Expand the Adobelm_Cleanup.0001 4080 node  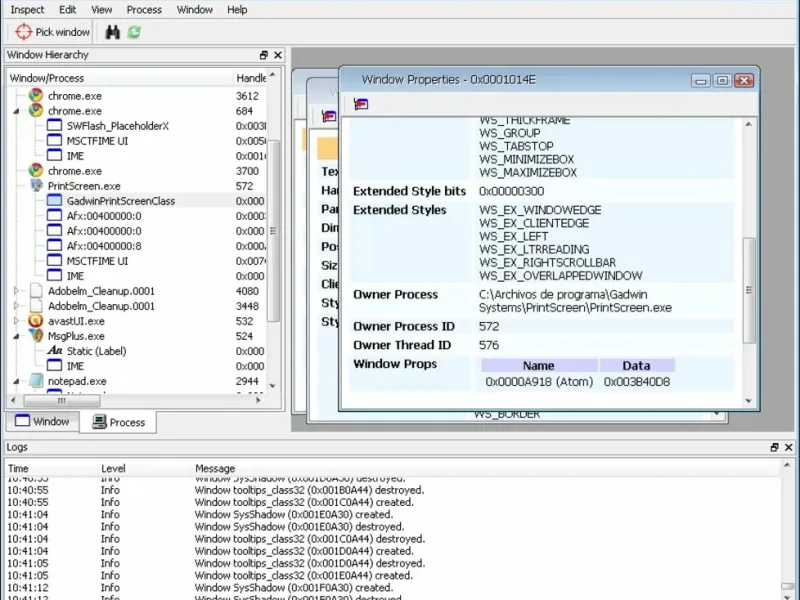pos(16,291)
